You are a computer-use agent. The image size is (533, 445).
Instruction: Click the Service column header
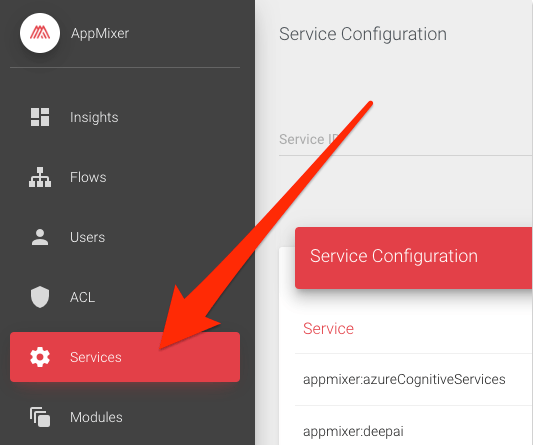pyautogui.click(x=328, y=328)
